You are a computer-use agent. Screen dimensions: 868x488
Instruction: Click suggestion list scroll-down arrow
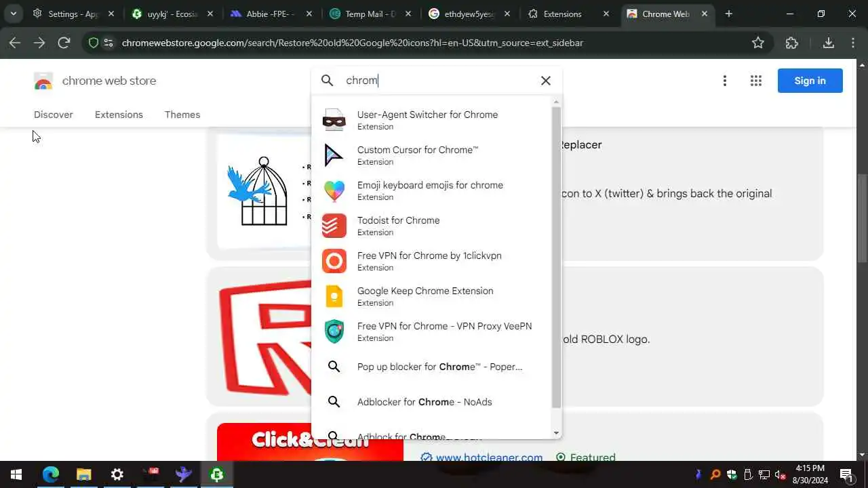point(557,433)
